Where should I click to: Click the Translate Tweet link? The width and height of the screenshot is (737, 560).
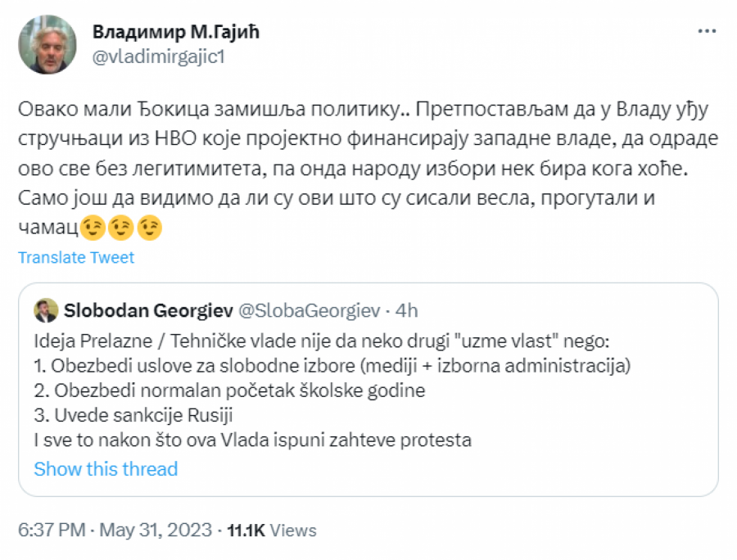pos(75,257)
